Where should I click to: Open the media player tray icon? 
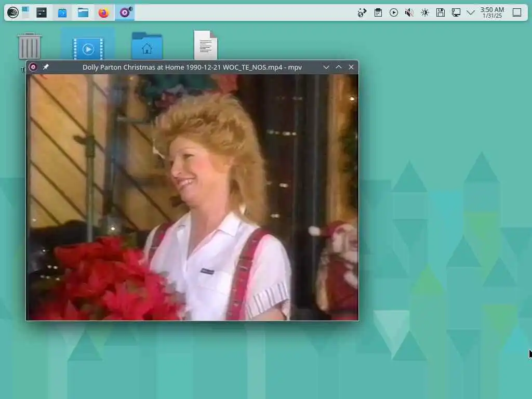(394, 12)
